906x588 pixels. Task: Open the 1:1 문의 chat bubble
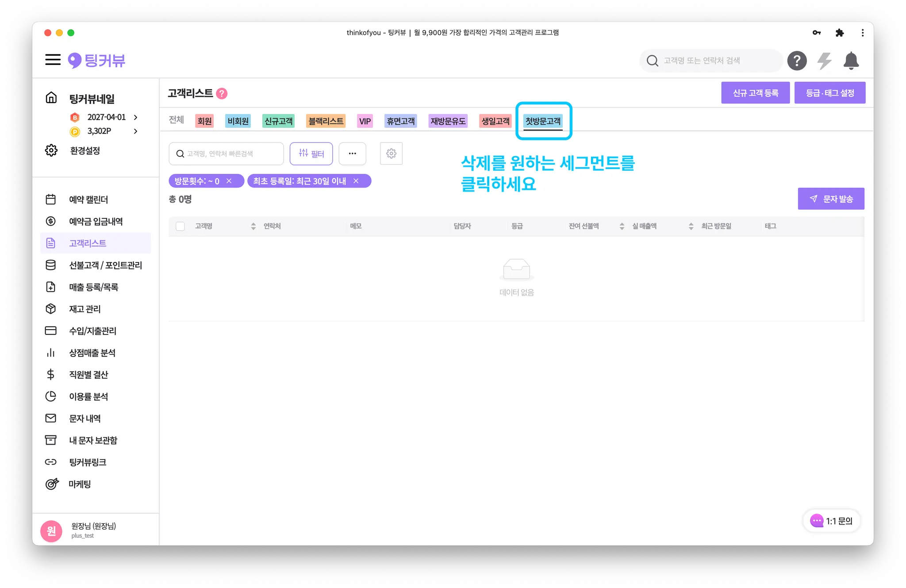coord(831,521)
